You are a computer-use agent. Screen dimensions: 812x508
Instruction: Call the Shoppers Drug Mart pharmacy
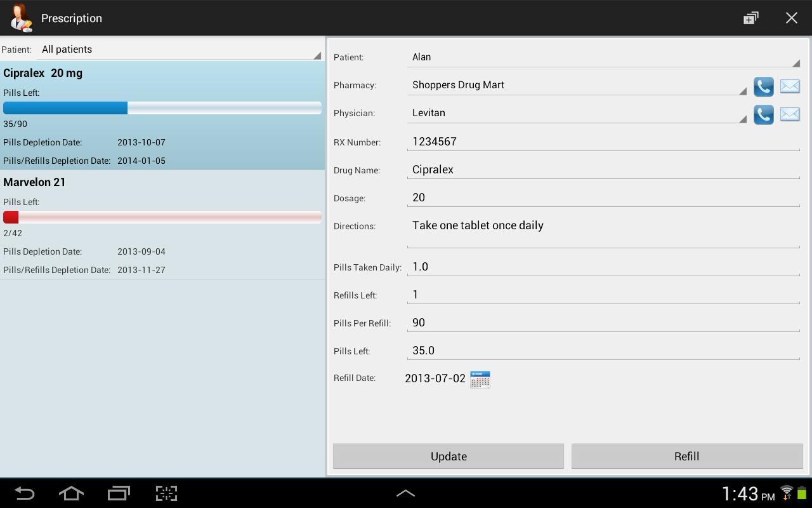pyautogui.click(x=763, y=86)
